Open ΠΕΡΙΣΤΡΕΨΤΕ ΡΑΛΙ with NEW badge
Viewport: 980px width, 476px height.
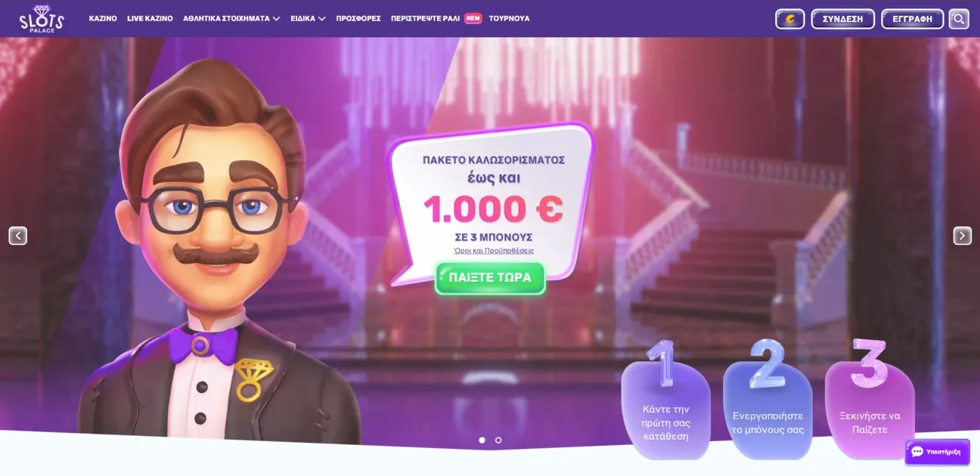[436, 18]
